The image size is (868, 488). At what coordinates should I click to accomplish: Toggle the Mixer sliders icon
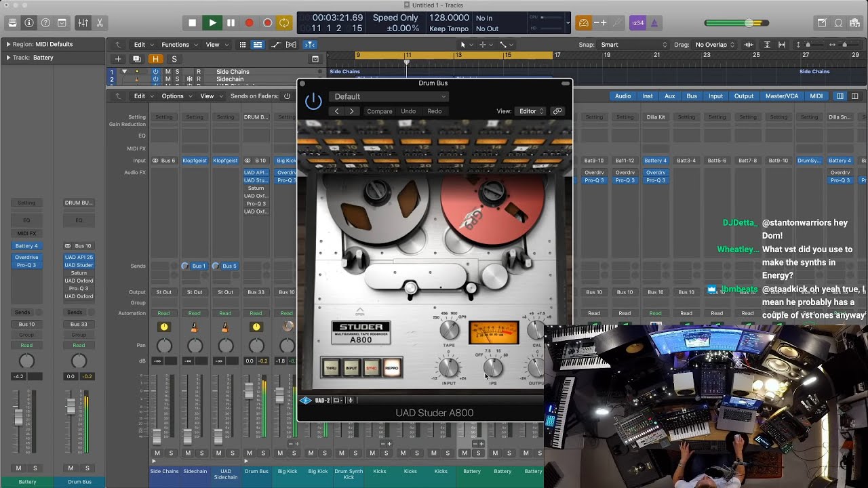83,22
